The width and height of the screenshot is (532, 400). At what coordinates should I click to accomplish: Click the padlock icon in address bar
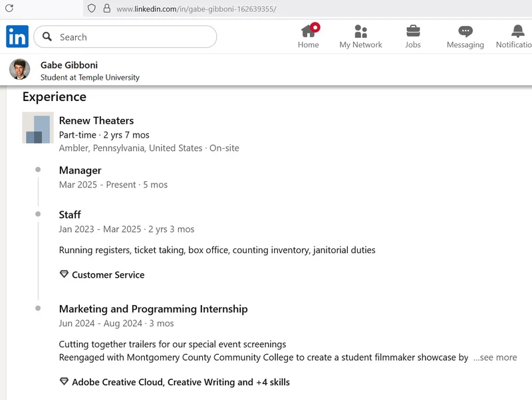pyautogui.click(x=106, y=9)
